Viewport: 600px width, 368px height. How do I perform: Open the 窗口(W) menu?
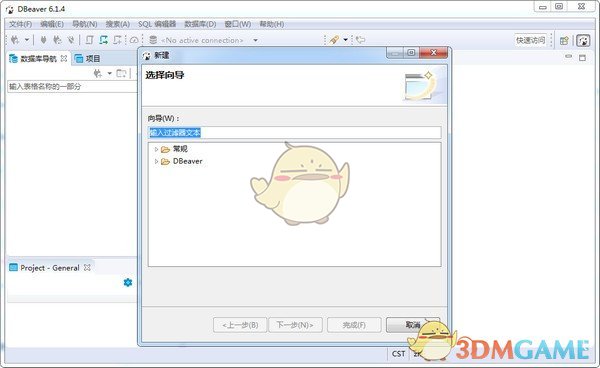click(238, 24)
